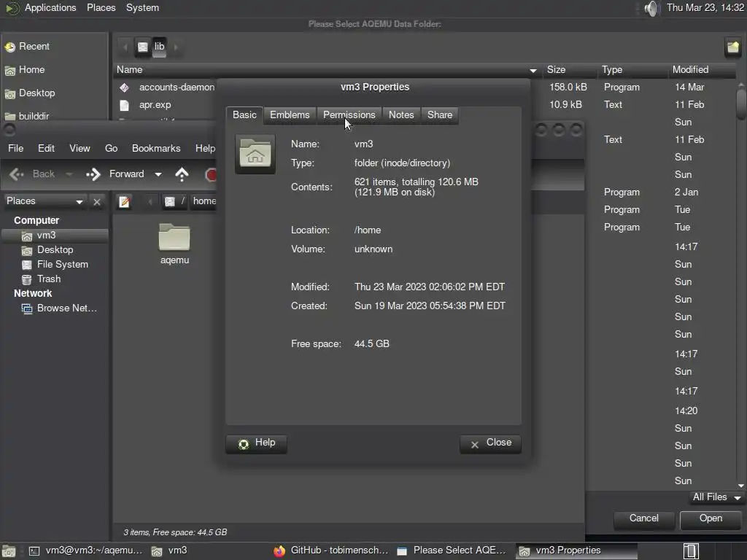Toggle location text entry pencil icon
Screen dimensions: 747x560
[x=124, y=201]
